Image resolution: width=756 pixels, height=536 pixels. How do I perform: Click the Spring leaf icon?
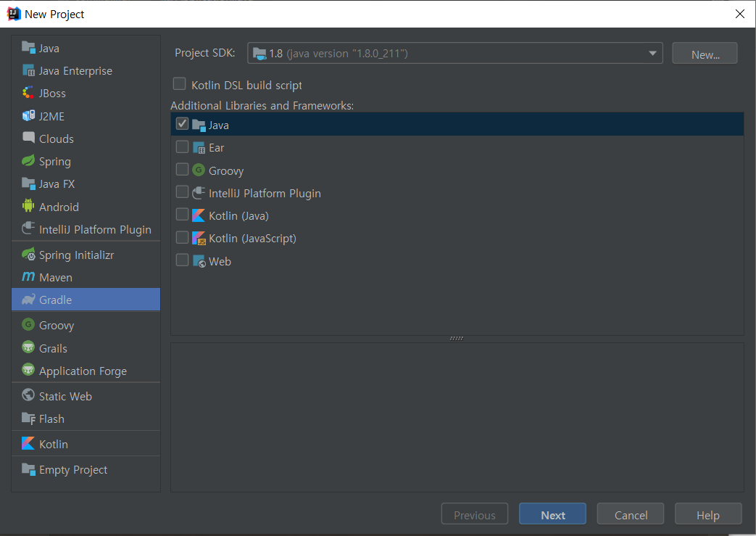pyautogui.click(x=28, y=161)
